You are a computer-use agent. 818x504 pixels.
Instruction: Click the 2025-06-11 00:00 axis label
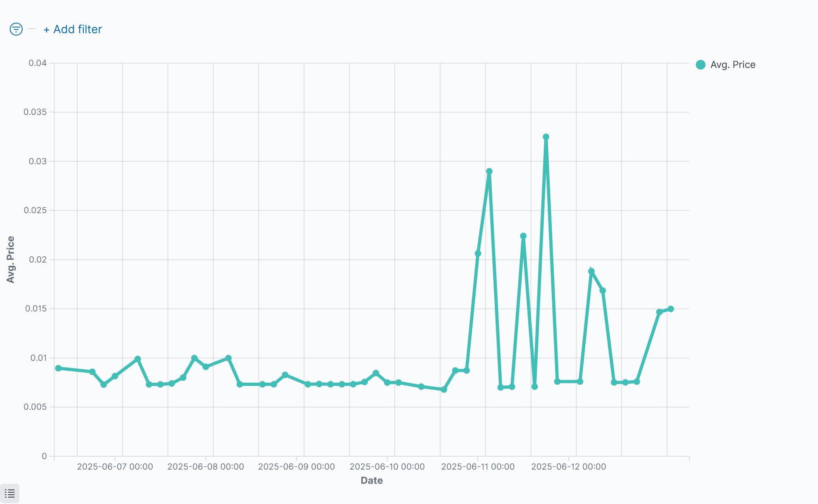coord(478,466)
